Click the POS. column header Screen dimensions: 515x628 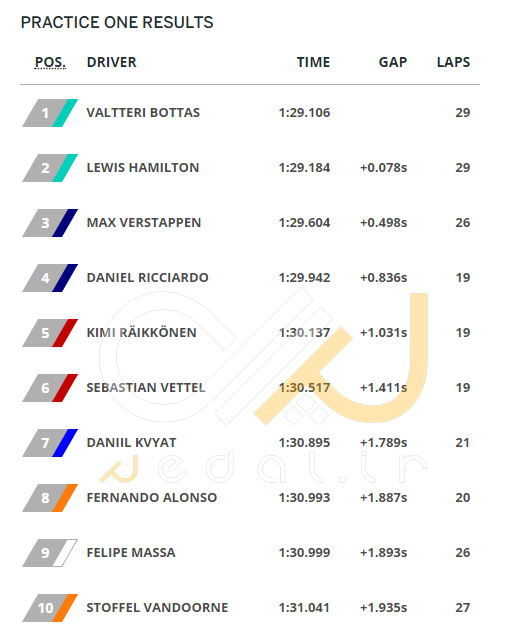(50, 62)
